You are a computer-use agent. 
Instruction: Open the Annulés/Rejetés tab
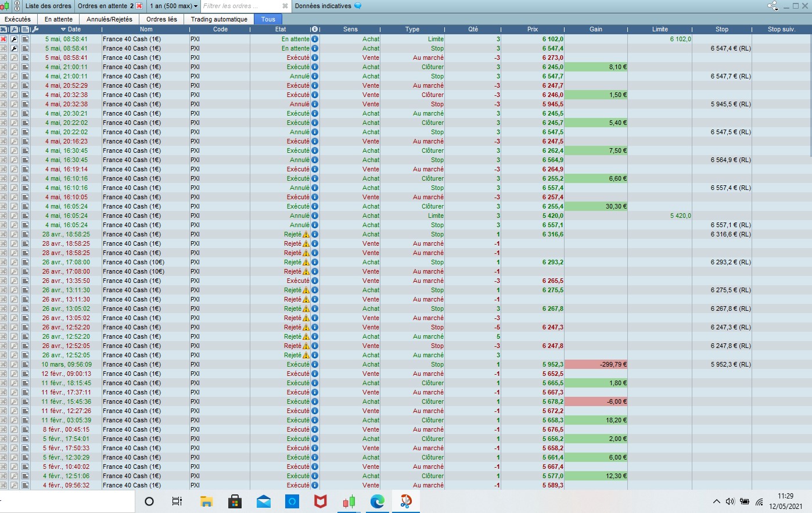coord(110,19)
